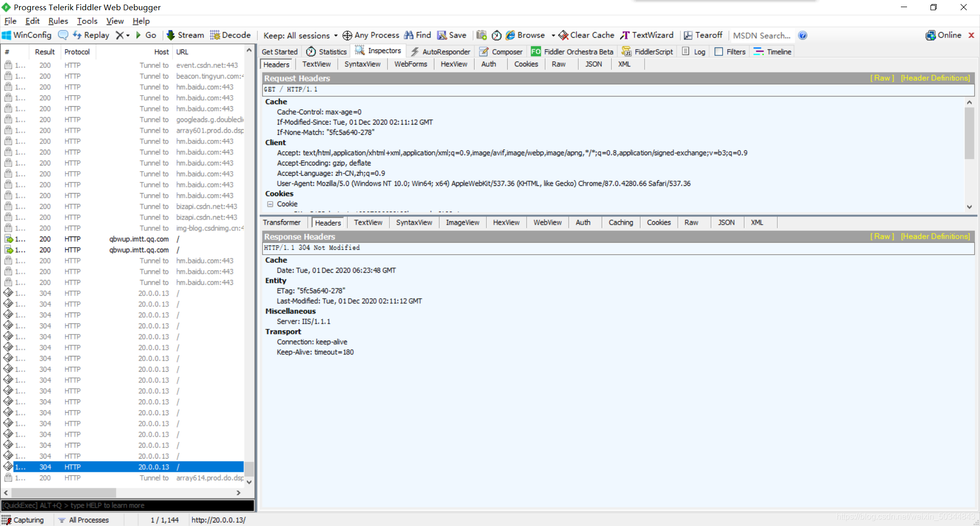Open WinConfig from the toolbar
The width and height of the screenshot is (980, 526).
click(x=27, y=35)
